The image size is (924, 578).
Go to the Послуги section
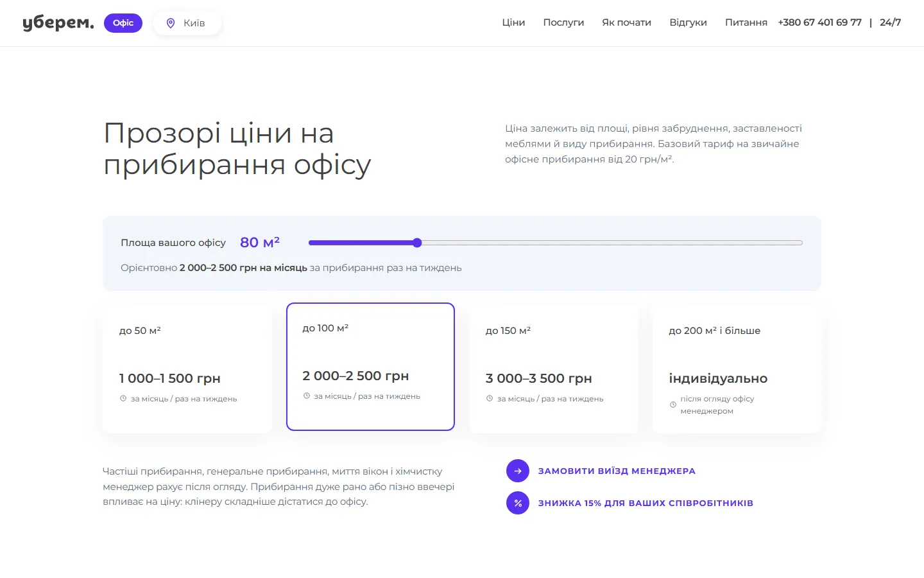[563, 22]
